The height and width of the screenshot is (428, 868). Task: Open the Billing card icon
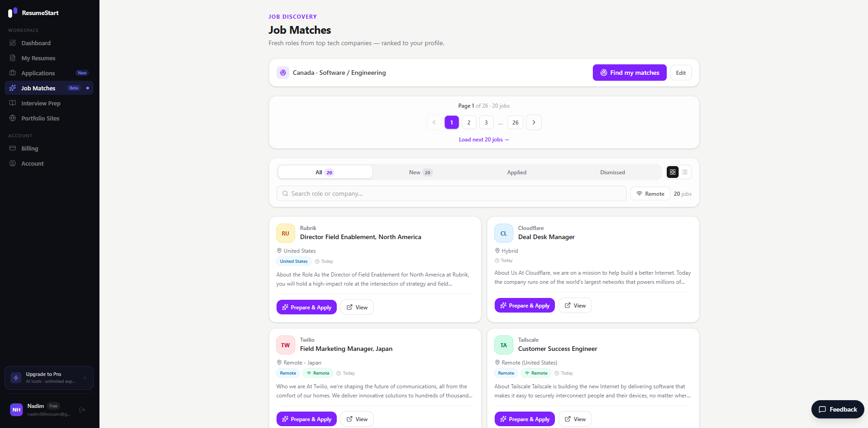[x=13, y=148]
